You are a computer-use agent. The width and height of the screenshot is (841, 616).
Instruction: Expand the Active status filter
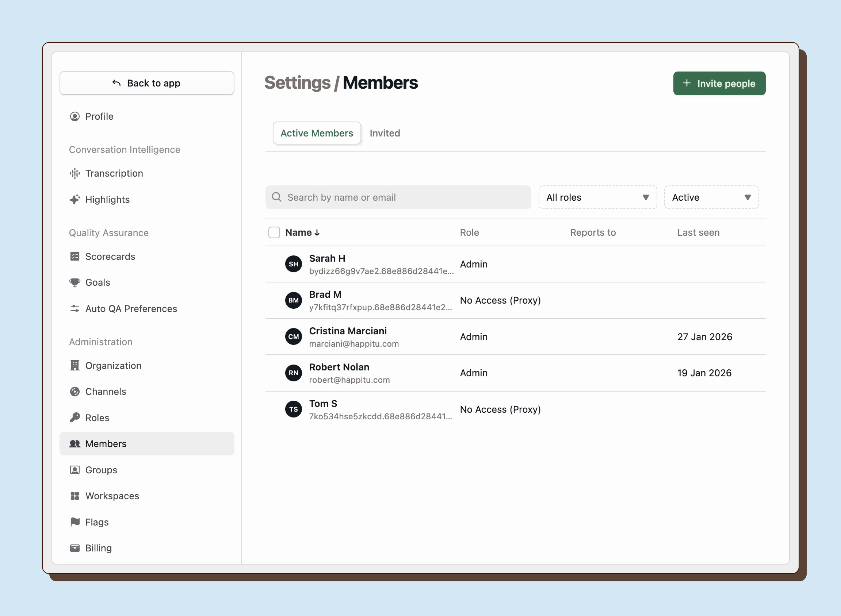[711, 197]
